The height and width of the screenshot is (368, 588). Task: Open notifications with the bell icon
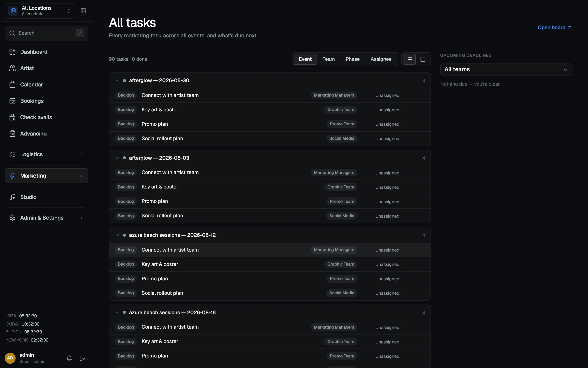(x=69, y=358)
